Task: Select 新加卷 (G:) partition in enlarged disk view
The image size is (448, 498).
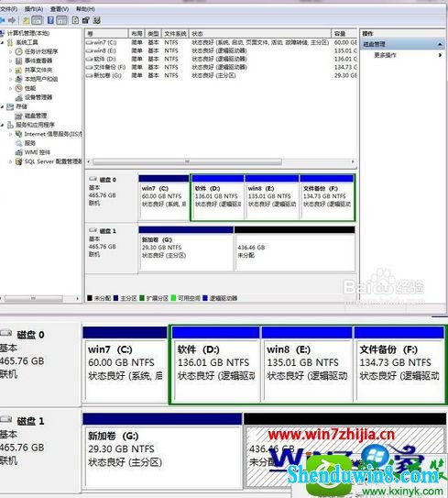Action: 162,451
